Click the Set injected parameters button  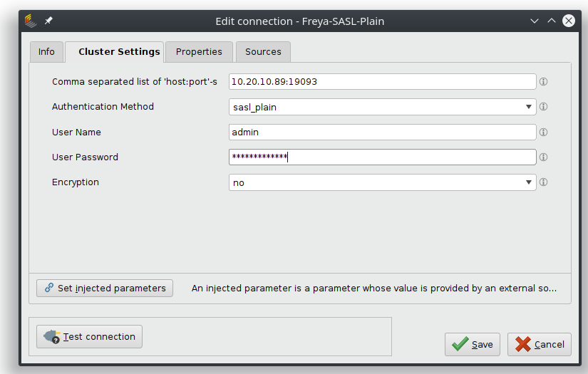(x=105, y=288)
